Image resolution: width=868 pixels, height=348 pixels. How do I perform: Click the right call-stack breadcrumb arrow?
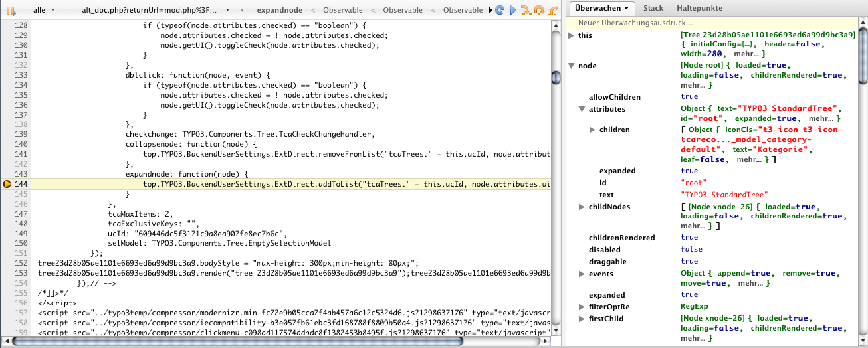[490, 10]
